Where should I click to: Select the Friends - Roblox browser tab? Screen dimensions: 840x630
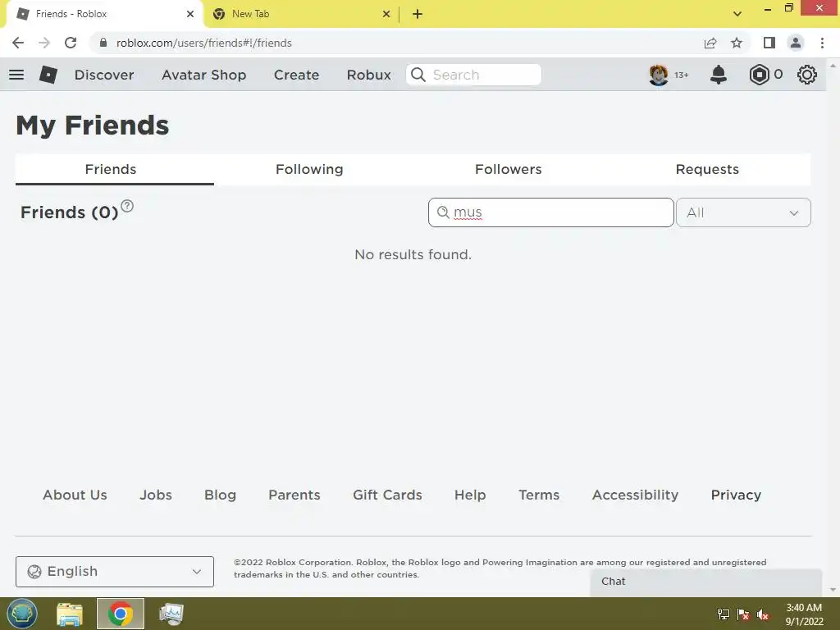104,14
